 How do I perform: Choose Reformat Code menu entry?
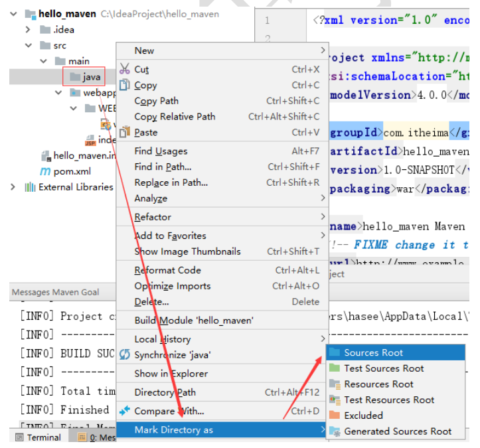[222, 270]
